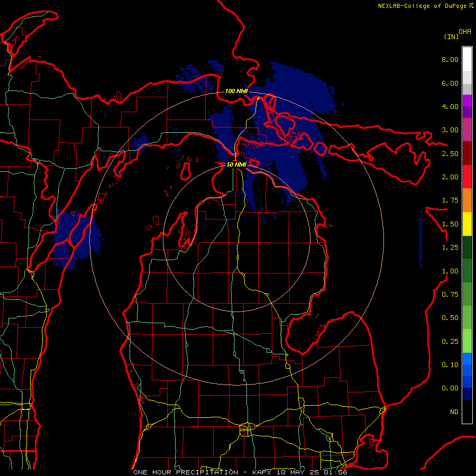This screenshot has height=476, width=476.
Task: Select the bright magenta legend swatch
Action: click(x=467, y=100)
